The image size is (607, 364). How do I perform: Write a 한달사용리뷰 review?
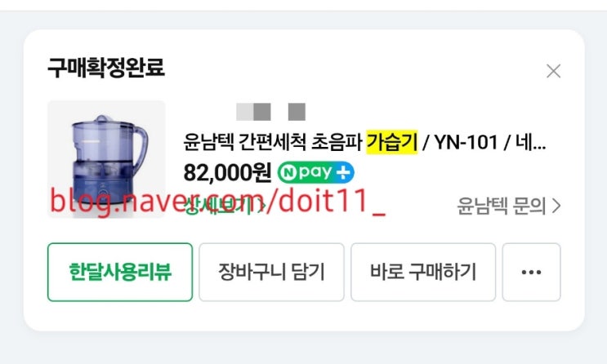(x=120, y=272)
